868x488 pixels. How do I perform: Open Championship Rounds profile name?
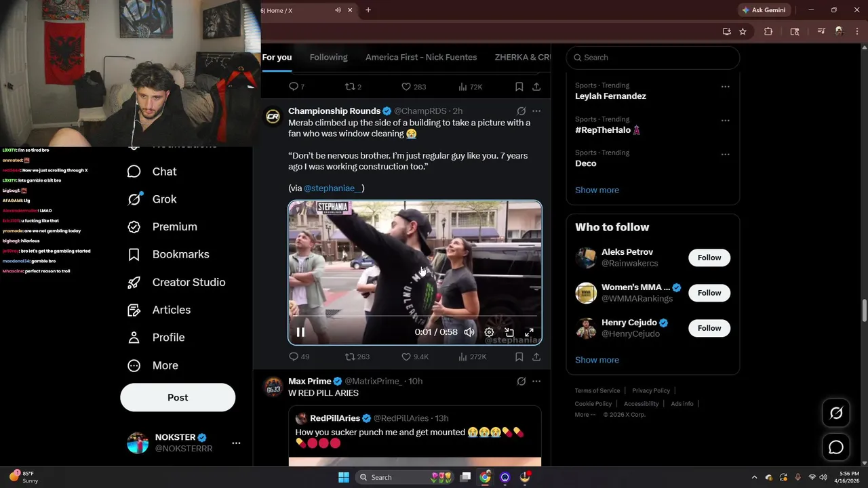click(334, 110)
